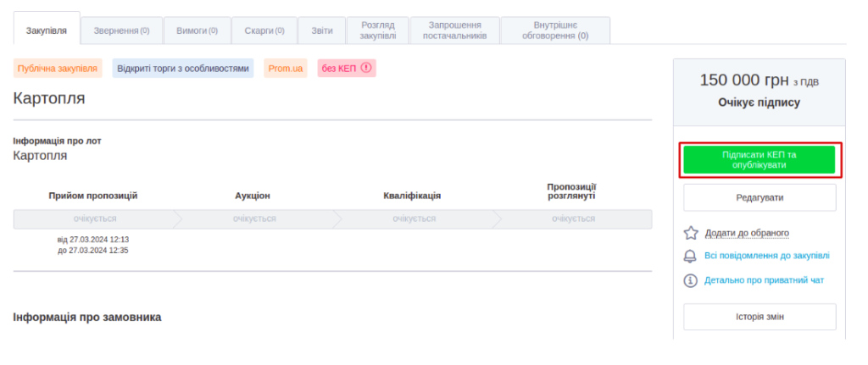
Task: Open the Детально про приватний чат link
Action: click(x=764, y=280)
